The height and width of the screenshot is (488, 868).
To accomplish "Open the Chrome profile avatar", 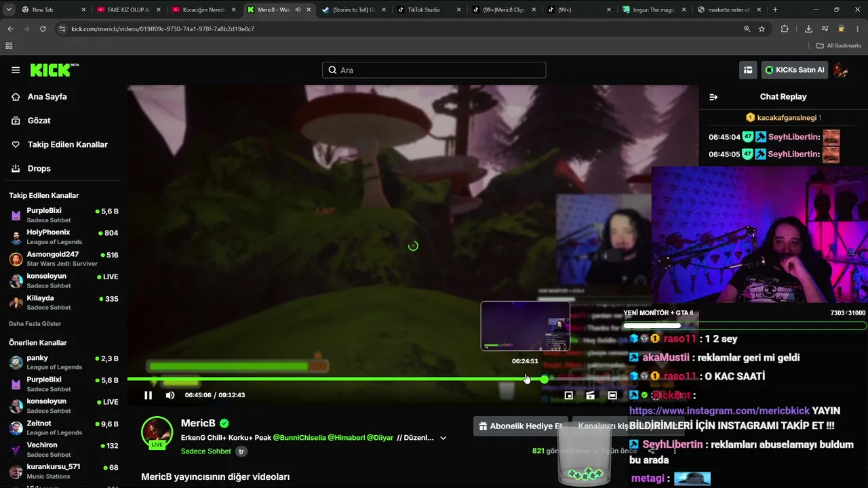I will pyautogui.click(x=842, y=29).
